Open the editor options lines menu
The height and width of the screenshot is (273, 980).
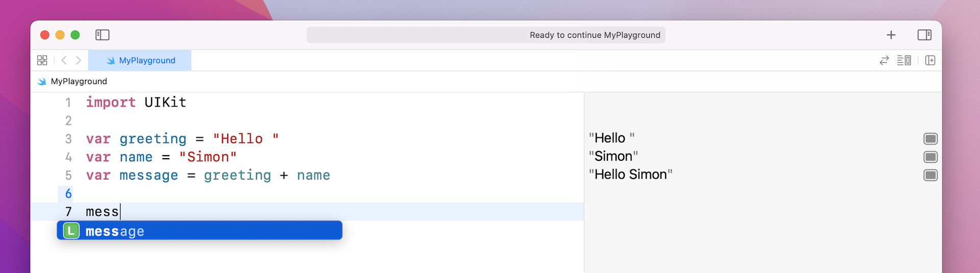(904, 60)
